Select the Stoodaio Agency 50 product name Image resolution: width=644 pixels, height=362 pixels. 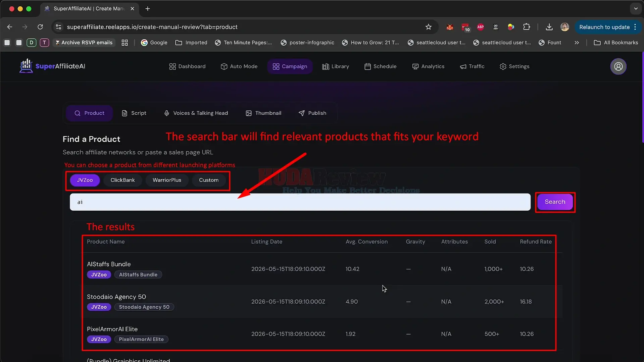[x=116, y=297]
